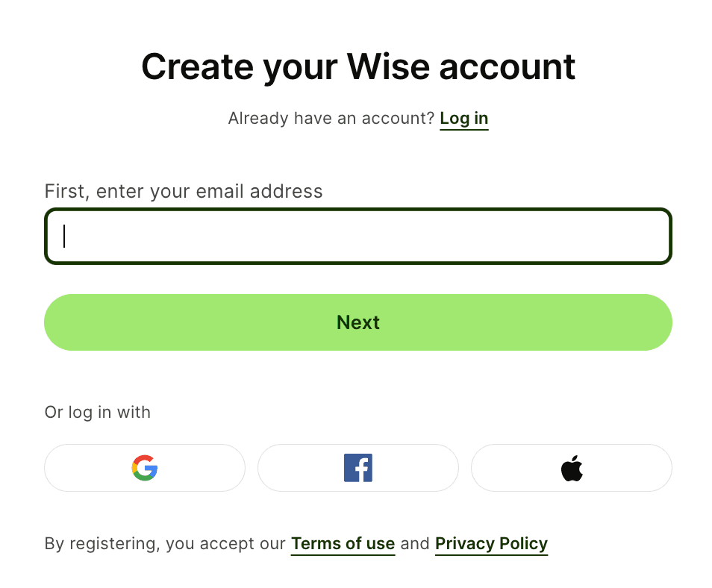Sign in with Apple ID option
712x588 pixels.
tap(572, 469)
